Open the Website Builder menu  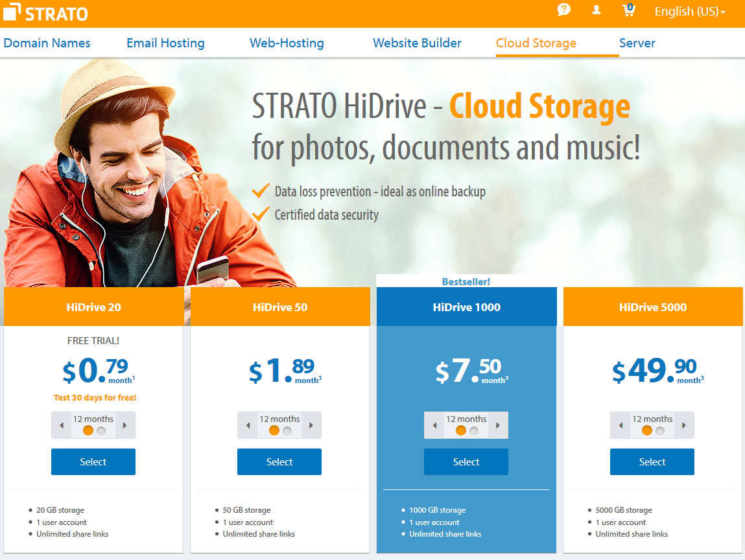417,43
